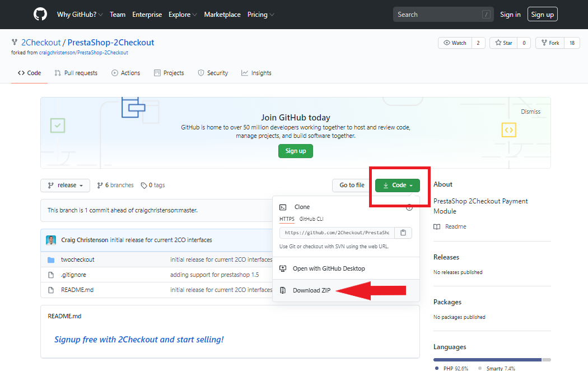Click Craig Christenson's avatar thumbnail
This screenshot has height=371, width=588.
coord(51,240)
